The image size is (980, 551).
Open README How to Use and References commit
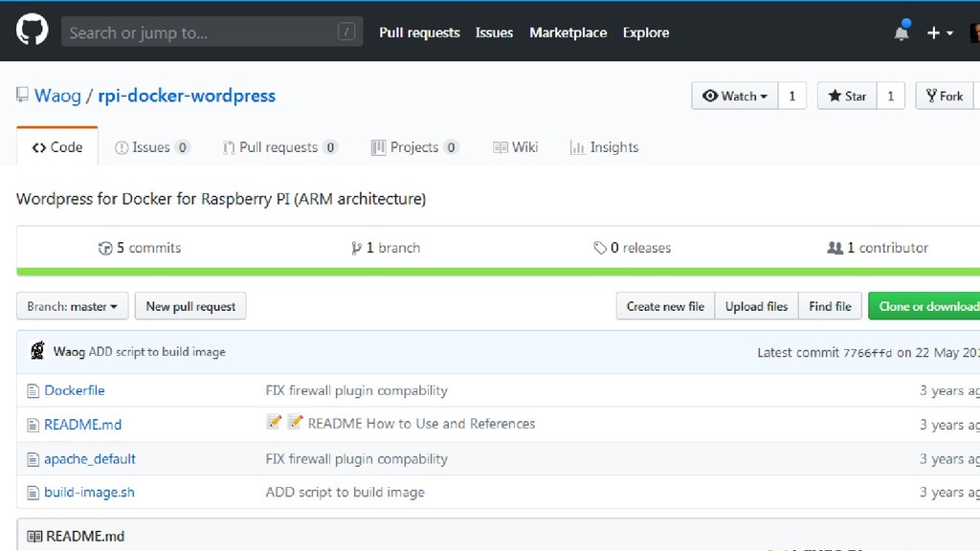point(421,424)
